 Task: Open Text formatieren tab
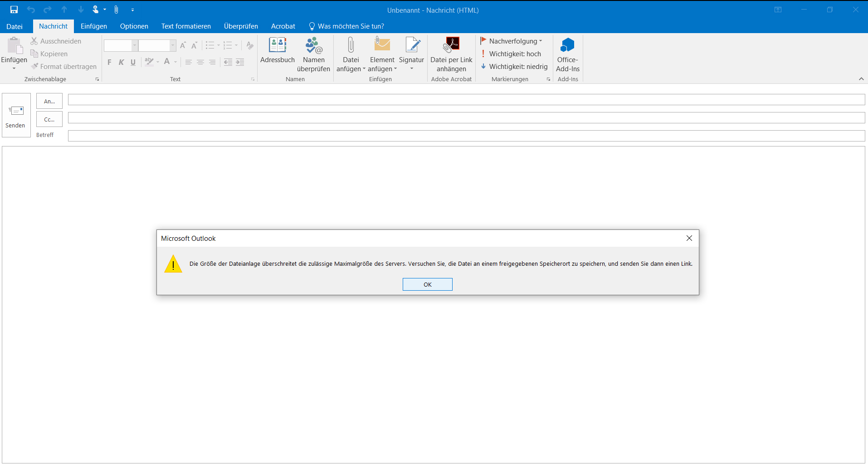(186, 26)
